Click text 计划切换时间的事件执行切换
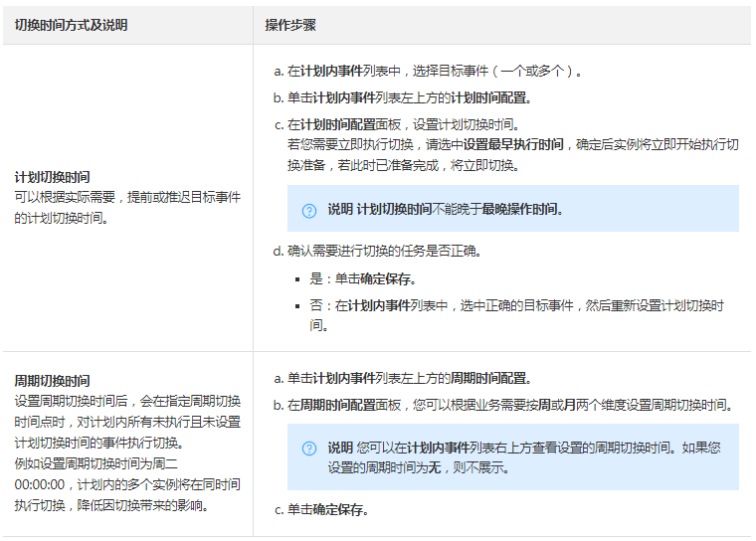The height and width of the screenshot is (541, 756). pyautogui.click(x=98, y=443)
